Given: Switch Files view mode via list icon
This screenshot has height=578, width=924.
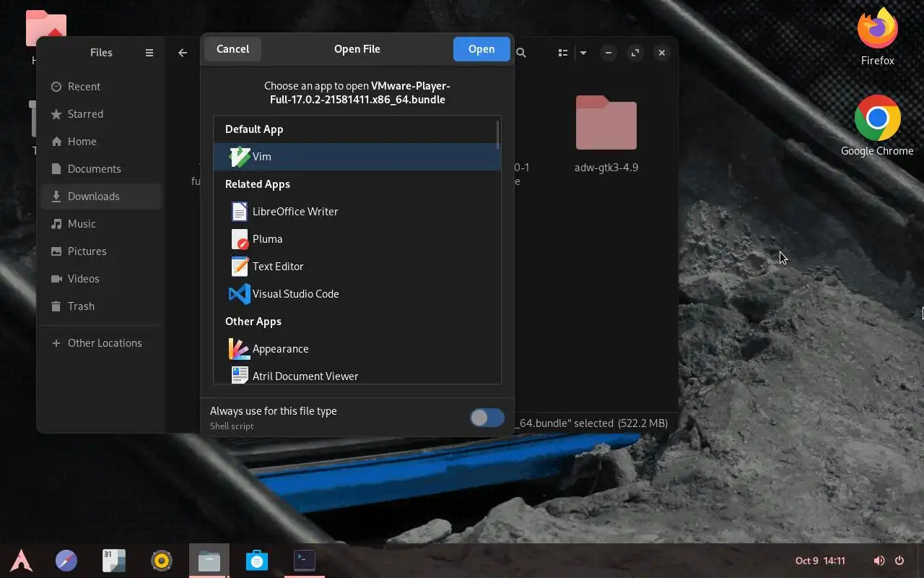Looking at the screenshot, I should pyautogui.click(x=563, y=53).
